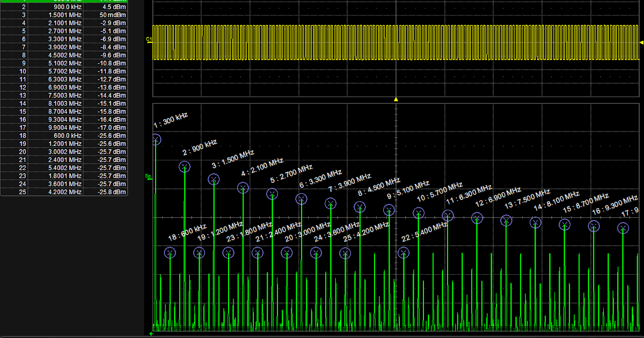Expand row 17 at 9.9004 MHz
644x338 pixels.
coord(64,128)
